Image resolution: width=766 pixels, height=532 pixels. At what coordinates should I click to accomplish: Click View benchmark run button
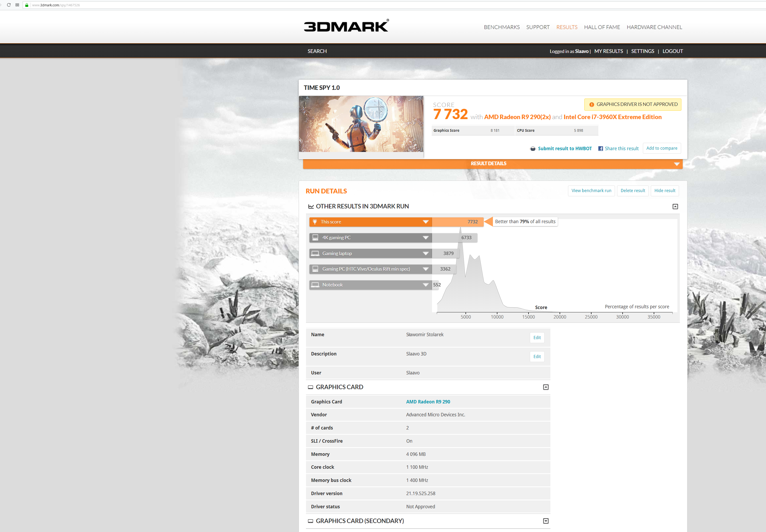(x=591, y=191)
